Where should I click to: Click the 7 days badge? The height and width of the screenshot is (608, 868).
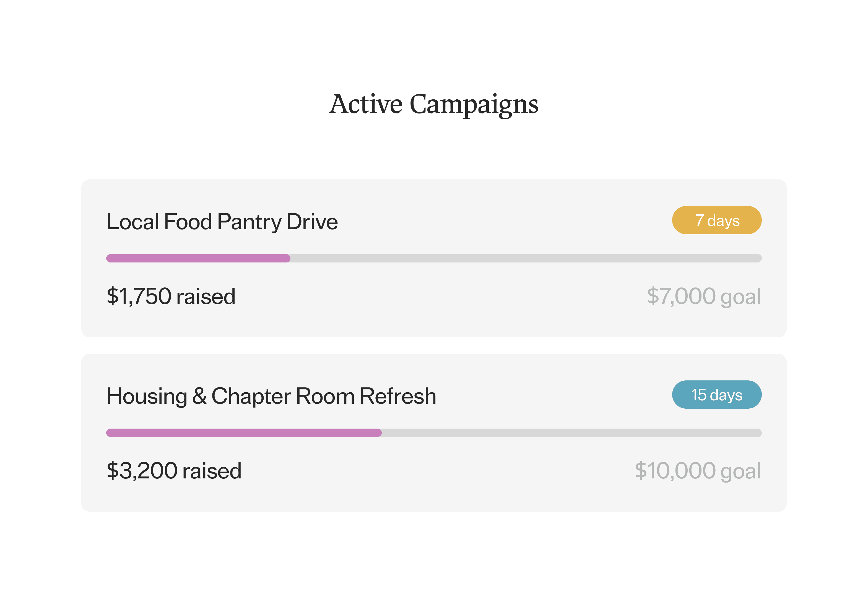[716, 220]
